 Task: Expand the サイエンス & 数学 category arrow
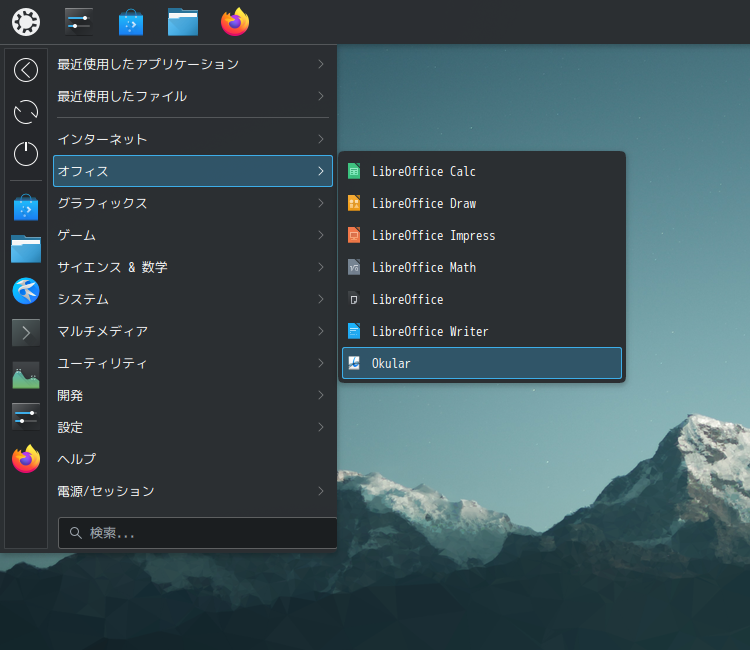321,267
